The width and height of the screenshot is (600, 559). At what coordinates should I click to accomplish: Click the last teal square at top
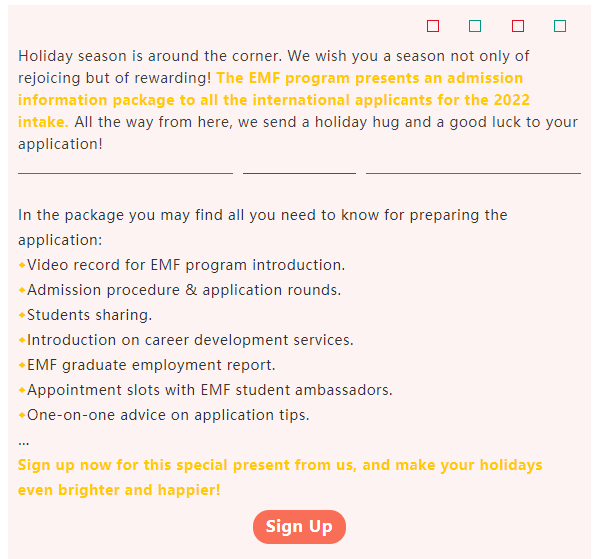(x=560, y=26)
